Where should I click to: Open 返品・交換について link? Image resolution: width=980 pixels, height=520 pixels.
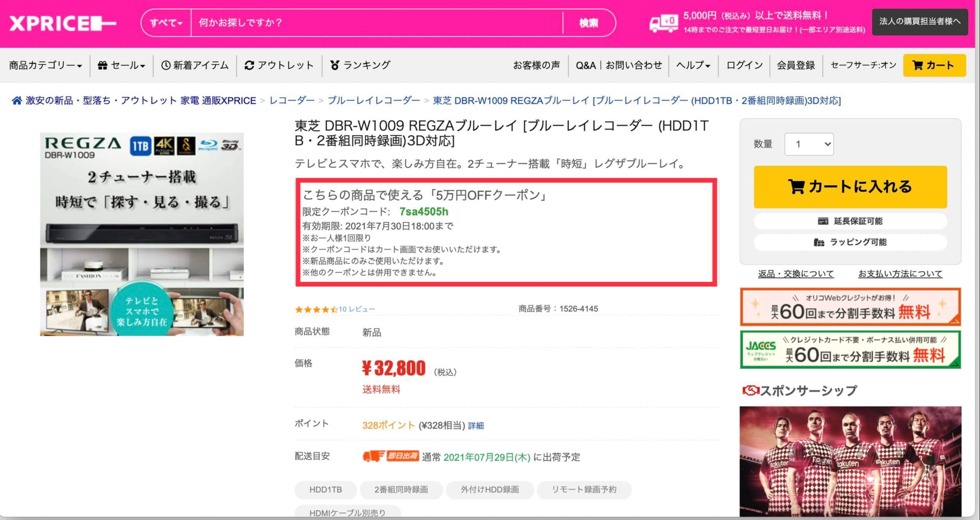tap(795, 274)
